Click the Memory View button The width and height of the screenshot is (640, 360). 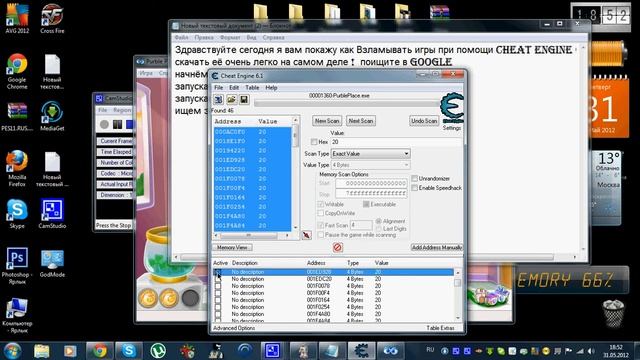(232, 247)
